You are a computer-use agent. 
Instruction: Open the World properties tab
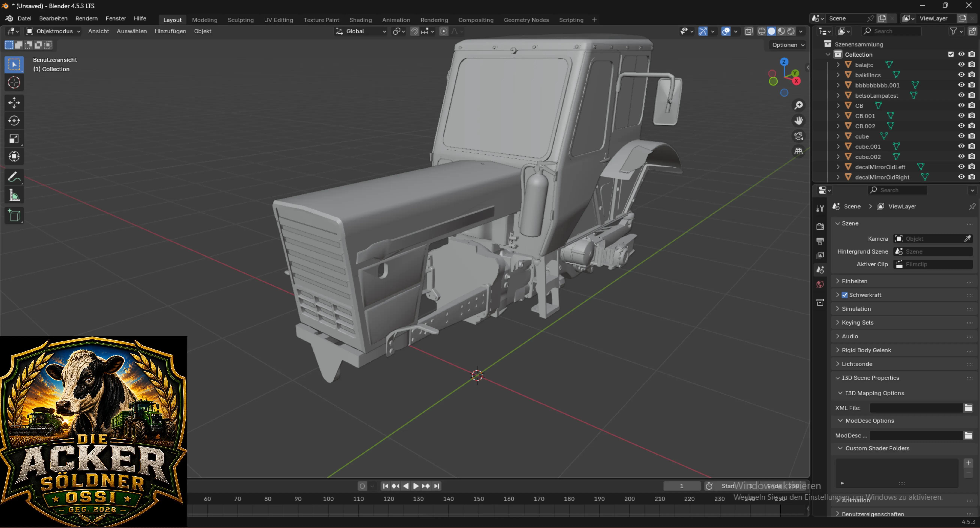pyautogui.click(x=820, y=284)
